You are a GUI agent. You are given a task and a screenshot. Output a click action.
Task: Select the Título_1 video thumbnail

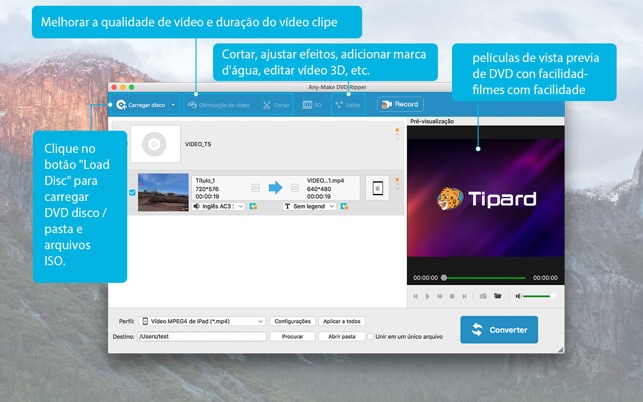click(x=163, y=192)
